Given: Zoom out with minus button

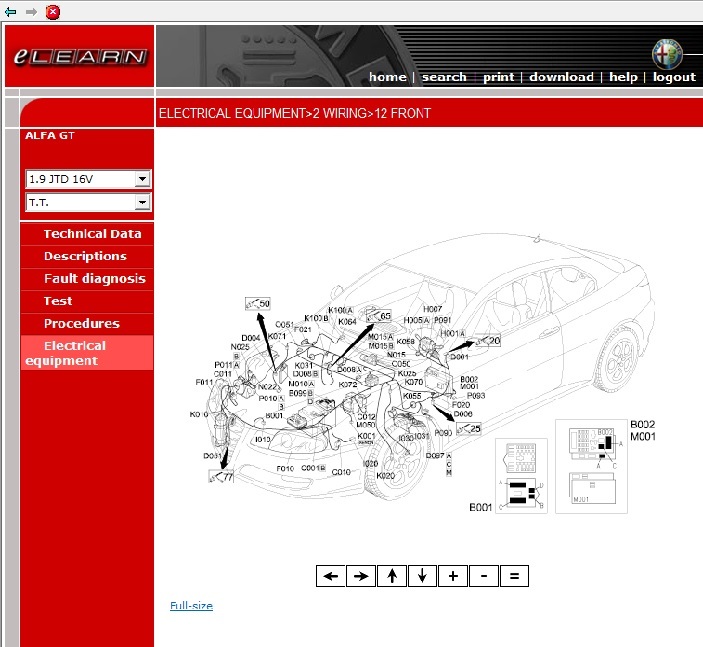Looking at the screenshot, I should coord(484,576).
